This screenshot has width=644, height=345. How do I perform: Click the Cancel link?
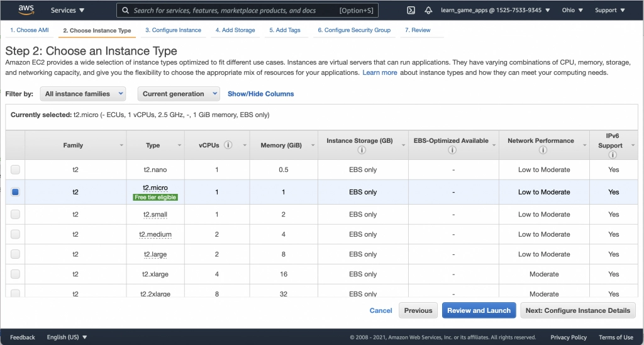click(380, 310)
